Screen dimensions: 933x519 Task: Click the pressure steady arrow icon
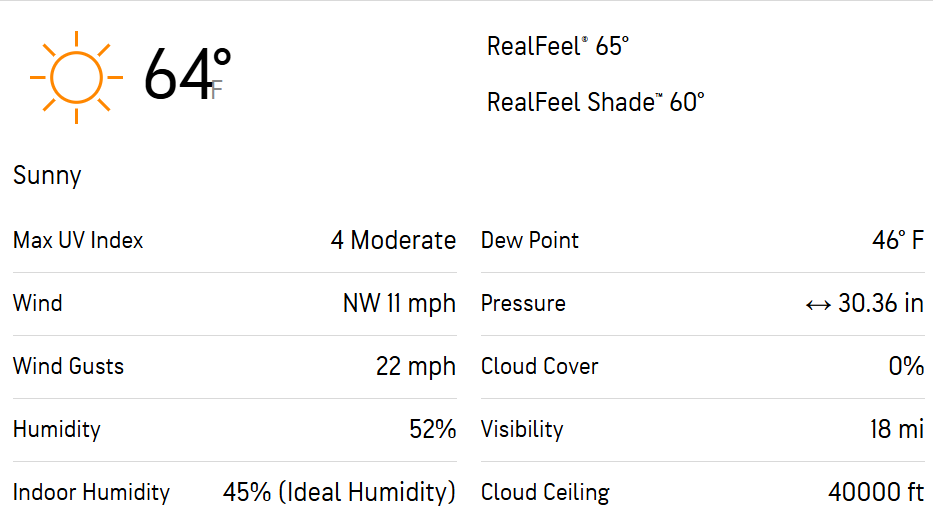[818, 305]
